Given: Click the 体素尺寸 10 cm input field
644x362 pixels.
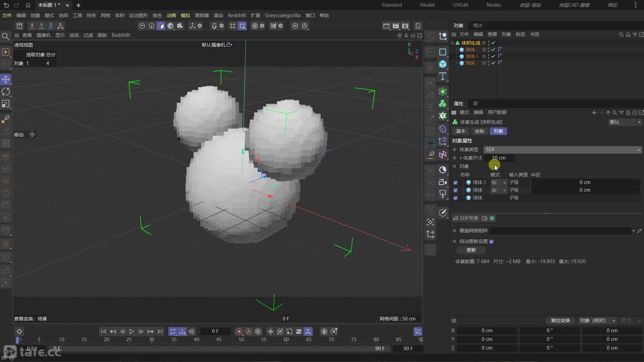Looking at the screenshot, I should [499, 158].
